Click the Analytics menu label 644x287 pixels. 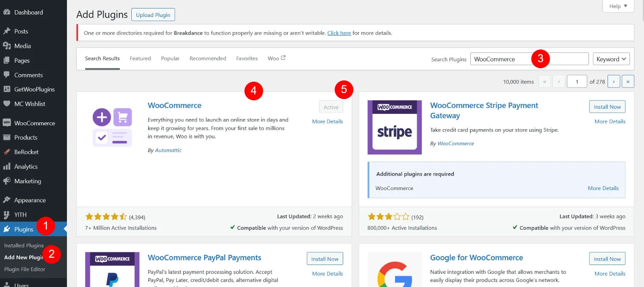26,167
